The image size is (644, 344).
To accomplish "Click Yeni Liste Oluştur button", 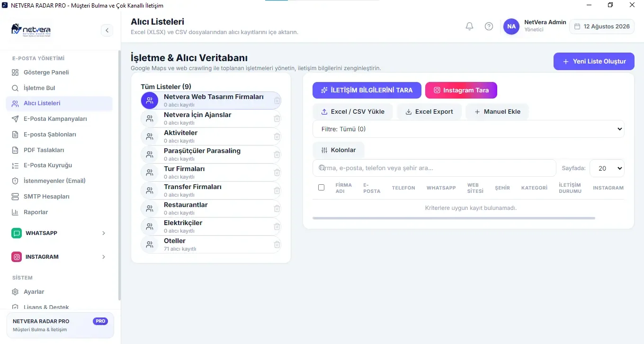I will (x=594, y=62).
